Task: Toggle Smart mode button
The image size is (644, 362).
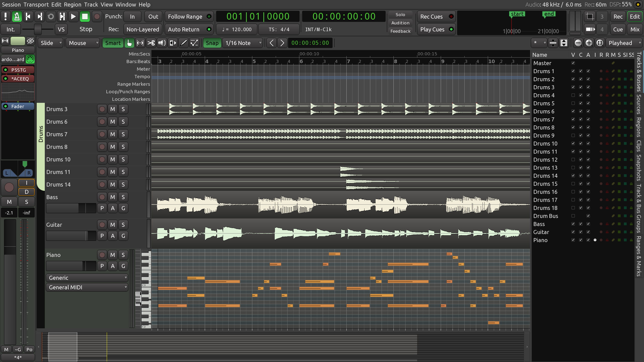Action: (113, 43)
